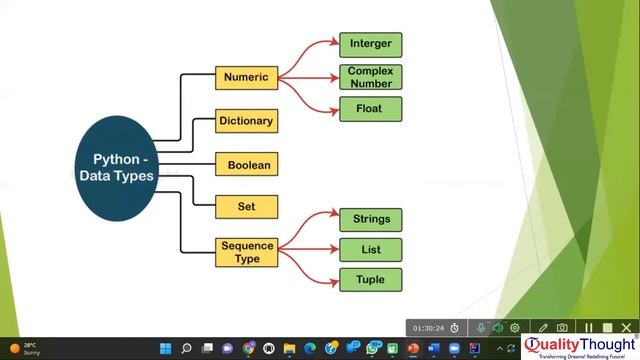Image resolution: width=640 pixels, height=360 pixels.
Task: Open the 28°C Sunny weather widget
Action: (x=25, y=349)
